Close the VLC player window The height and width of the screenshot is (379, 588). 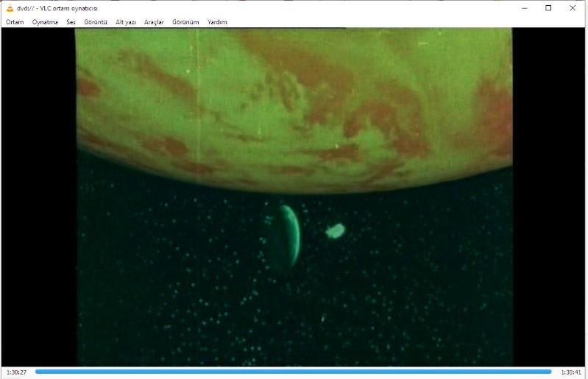pyautogui.click(x=573, y=8)
